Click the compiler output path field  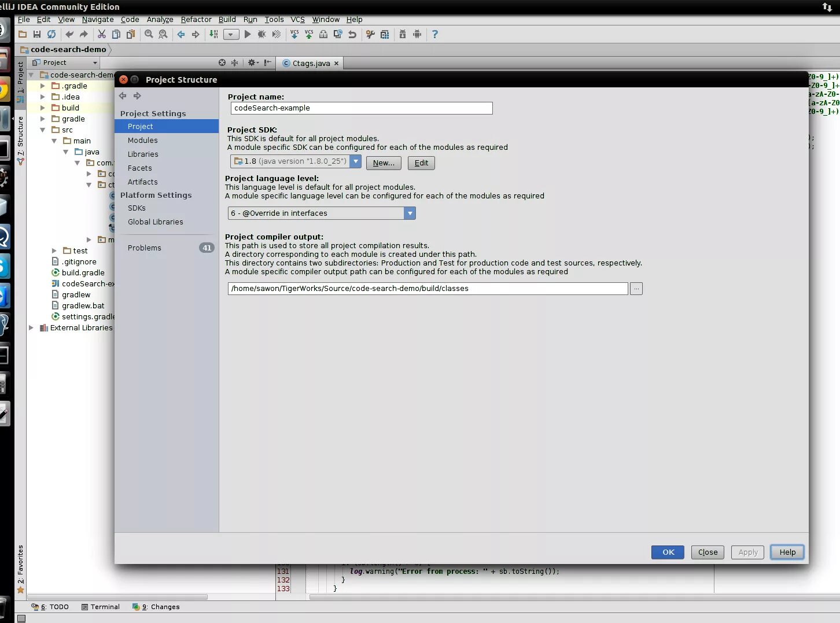point(428,288)
